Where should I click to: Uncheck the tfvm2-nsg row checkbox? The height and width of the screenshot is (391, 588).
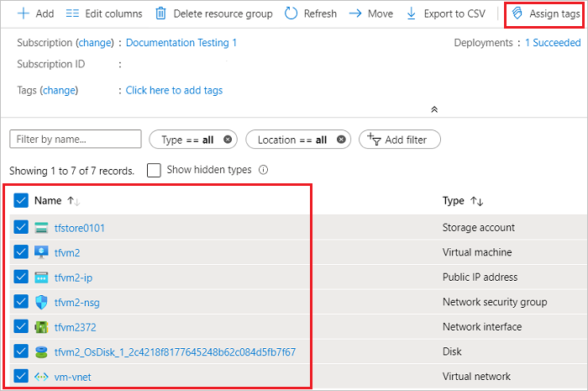pos(21,301)
